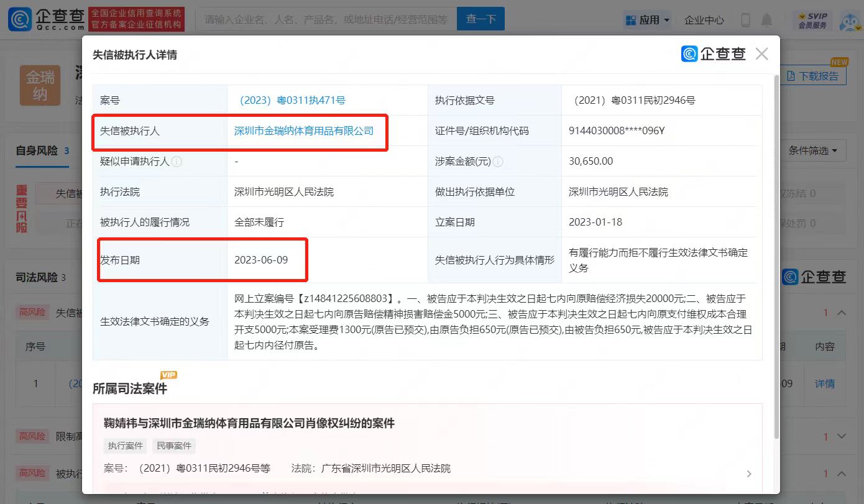This screenshot has height=504, width=864.
Task: Go to 企业中心
Action: pyautogui.click(x=704, y=20)
